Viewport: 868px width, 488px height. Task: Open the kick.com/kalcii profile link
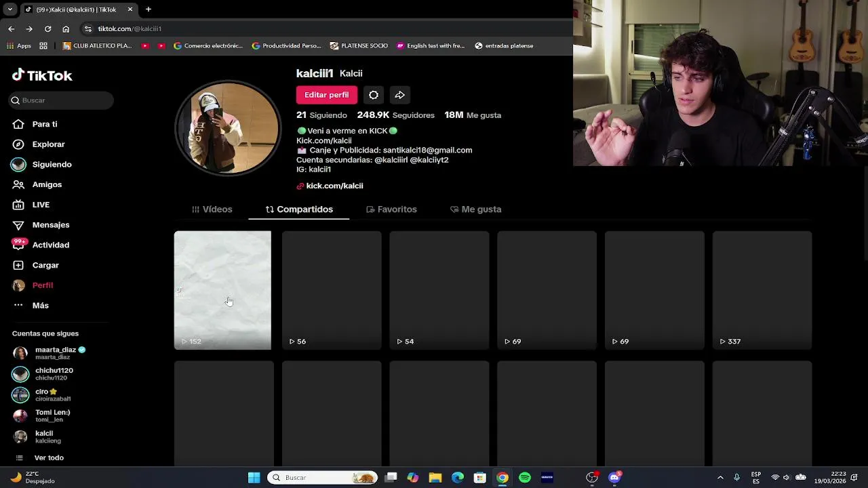click(330, 186)
